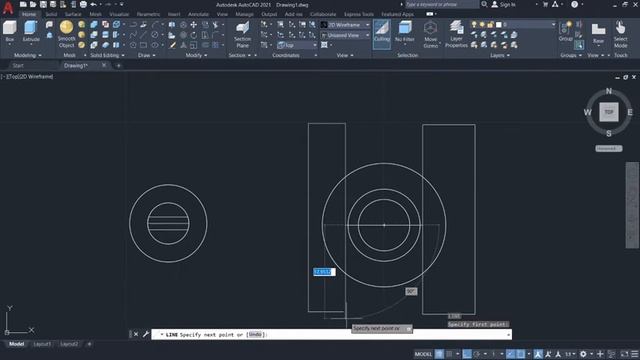640x360 pixels.
Task: Activate the Move tool in Modify panel
Action: click(x=193, y=25)
